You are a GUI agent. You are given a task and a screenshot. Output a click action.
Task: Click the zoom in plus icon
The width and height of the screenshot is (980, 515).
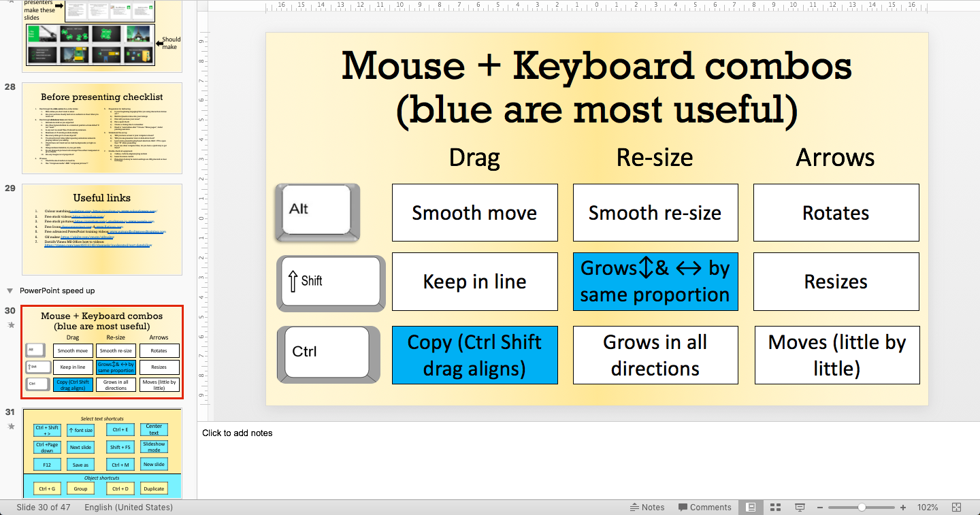tap(903, 508)
